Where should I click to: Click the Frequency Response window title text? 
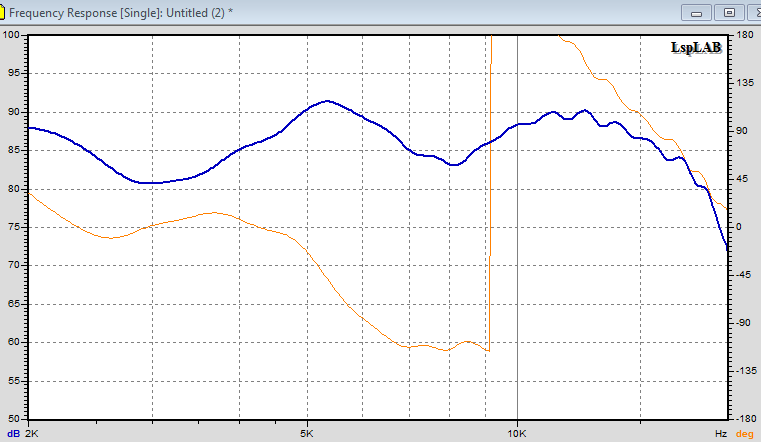[x=121, y=13]
